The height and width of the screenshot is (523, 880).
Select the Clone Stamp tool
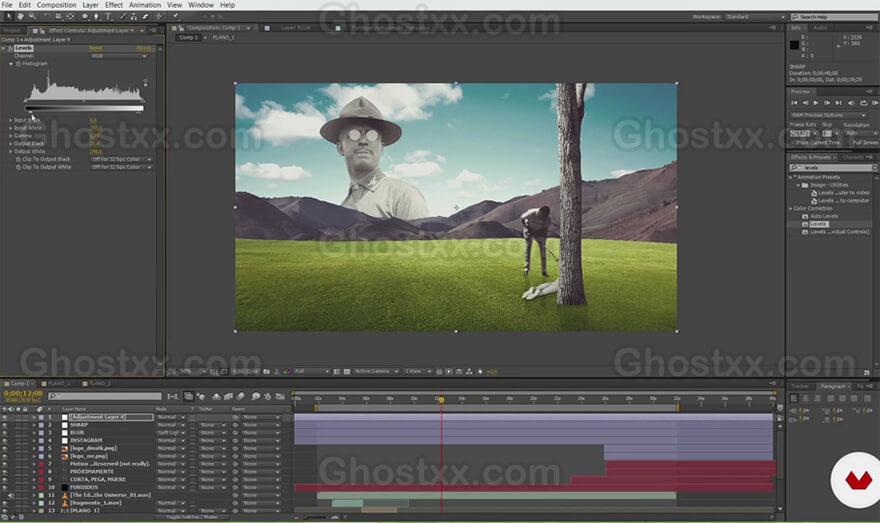[x=134, y=17]
